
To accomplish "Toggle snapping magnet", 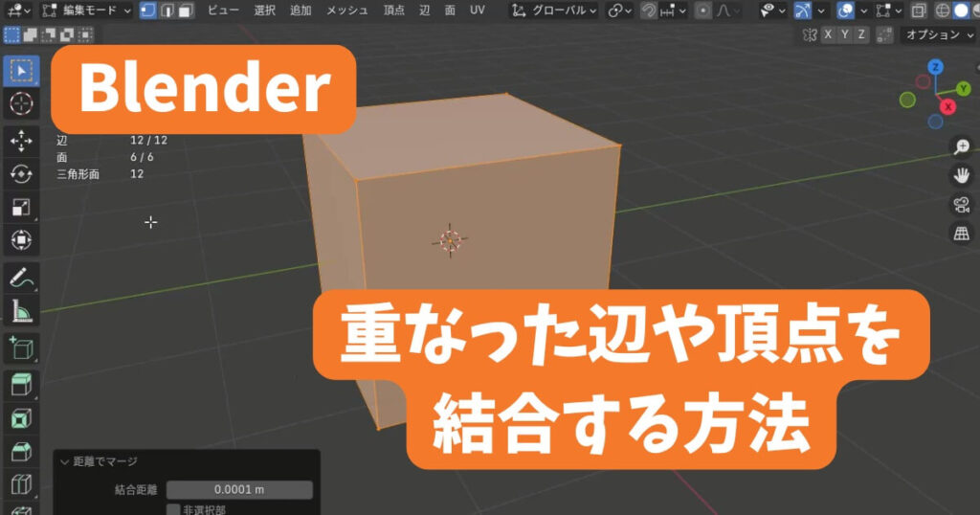I will (649, 10).
